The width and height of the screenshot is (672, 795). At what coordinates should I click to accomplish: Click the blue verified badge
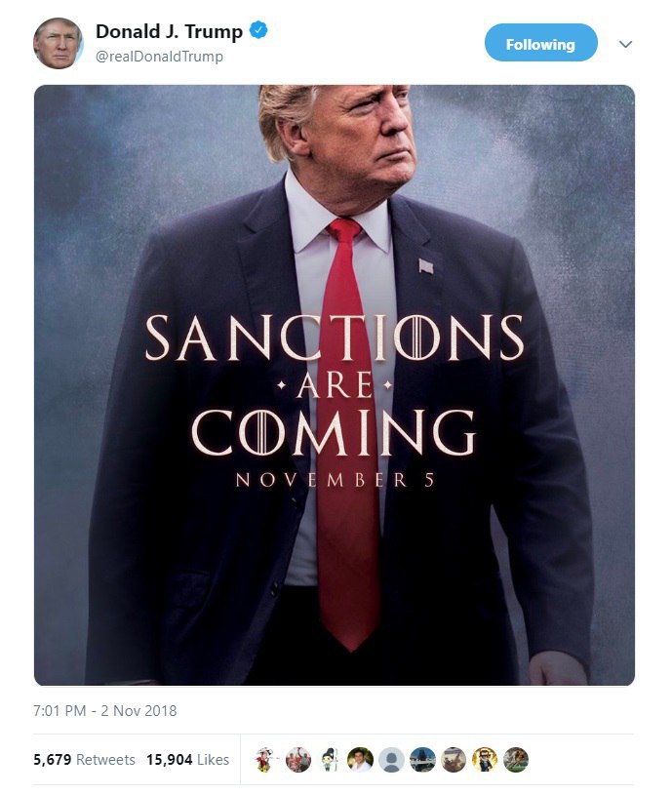(259, 30)
